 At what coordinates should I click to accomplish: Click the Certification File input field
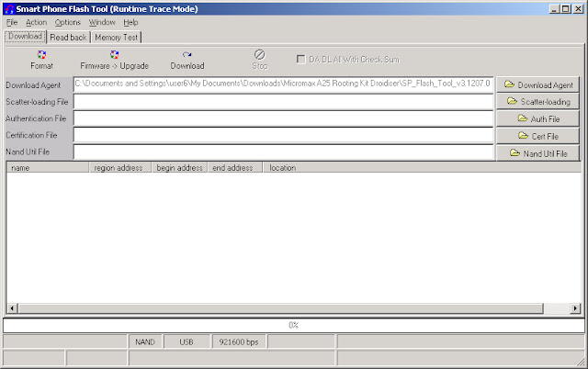click(283, 135)
